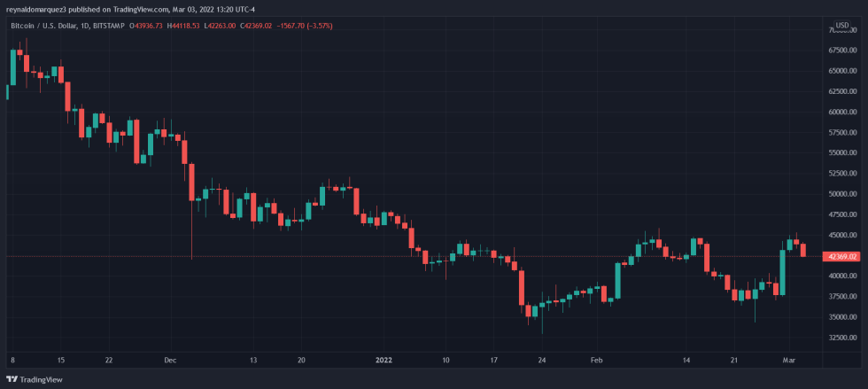
Task: Click the 21 date label on time axis
Action: [x=733, y=360]
